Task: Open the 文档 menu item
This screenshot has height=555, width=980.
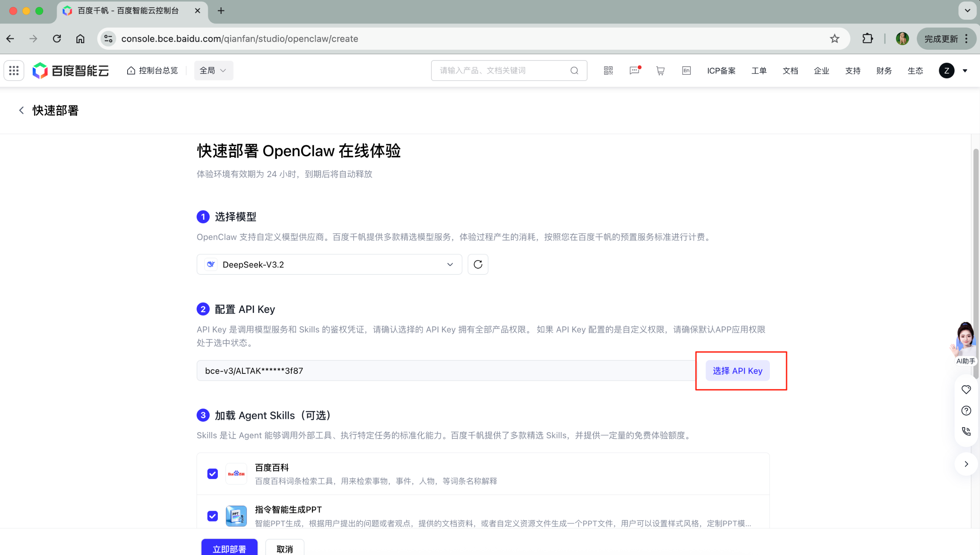Action: click(x=790, y=71)
